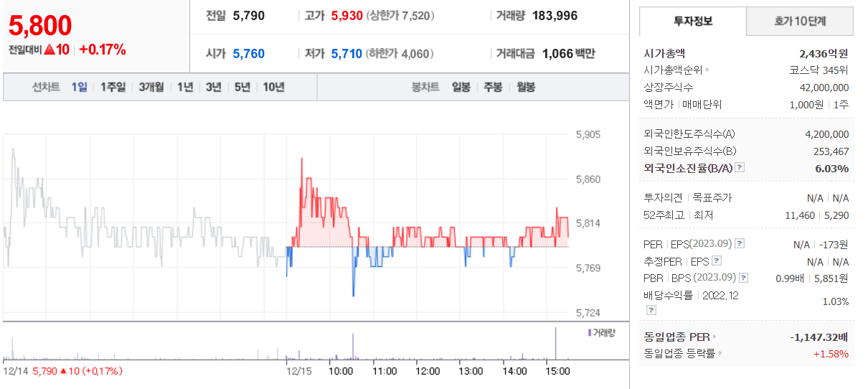Screen dimensions: 868x389
Task: Open help icon beside 외국인소진율(B/A)
Action: click(740, 168)
